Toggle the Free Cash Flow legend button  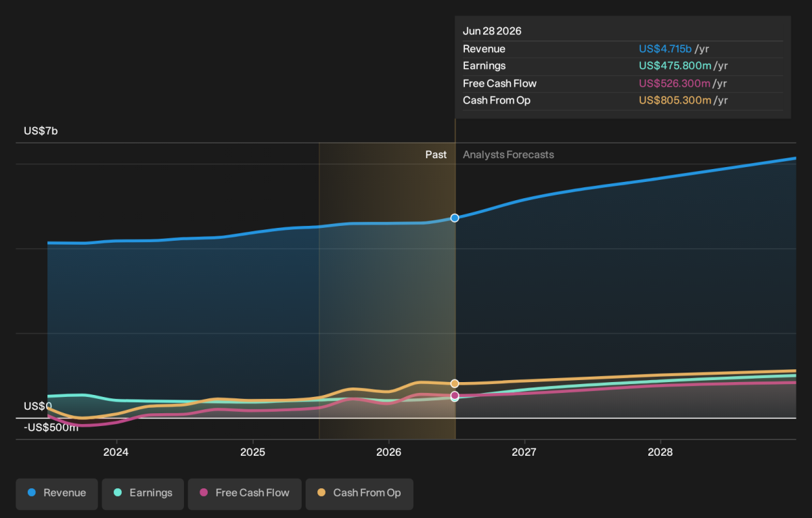pyautogui.click(x=244, y=494)
